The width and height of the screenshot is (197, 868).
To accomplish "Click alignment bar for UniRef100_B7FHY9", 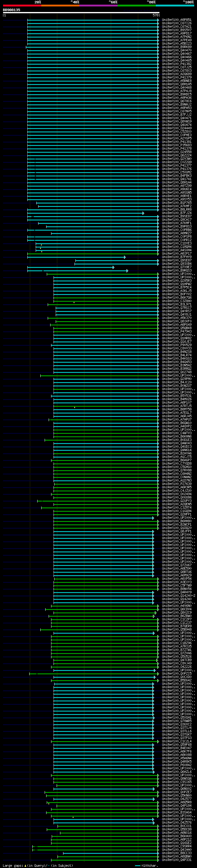I will click(76, 257).
